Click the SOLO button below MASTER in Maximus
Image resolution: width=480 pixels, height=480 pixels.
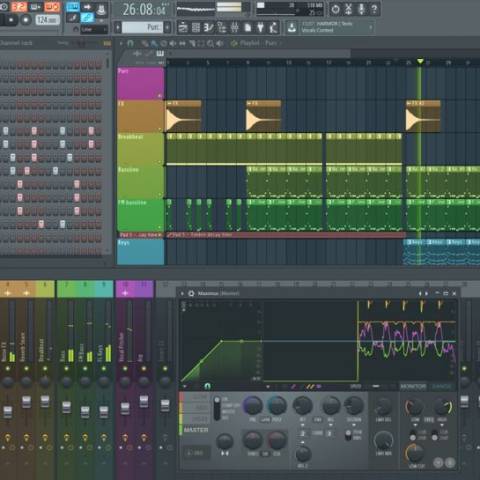[x=197, y=453]
